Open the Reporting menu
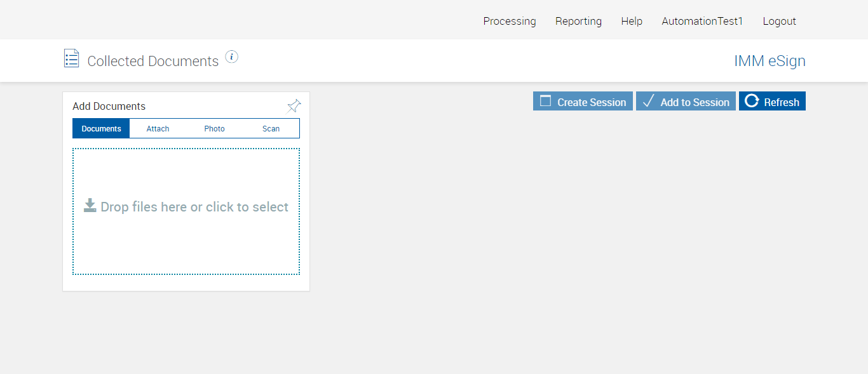 578,21
